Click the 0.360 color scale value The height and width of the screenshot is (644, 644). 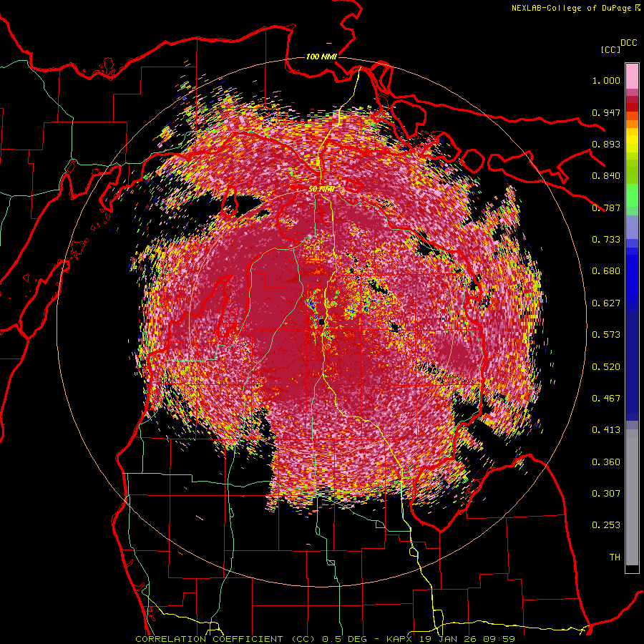606,462
